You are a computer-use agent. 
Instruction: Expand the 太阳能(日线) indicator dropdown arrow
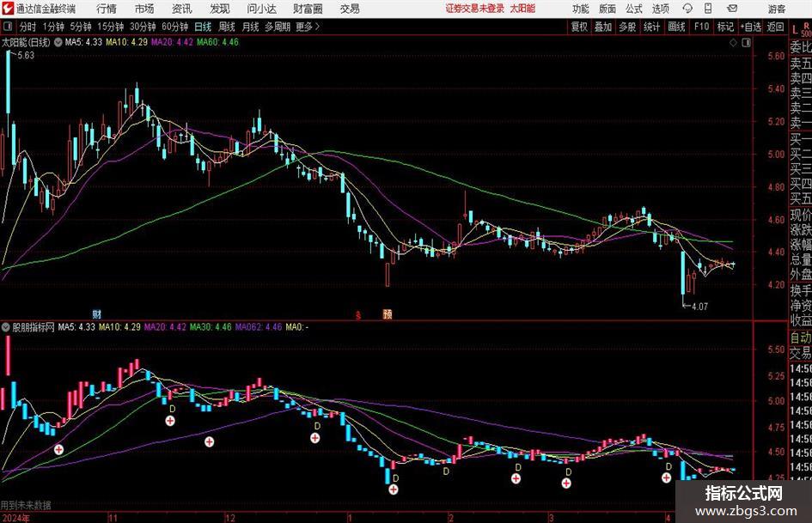(x=58, y=42)
